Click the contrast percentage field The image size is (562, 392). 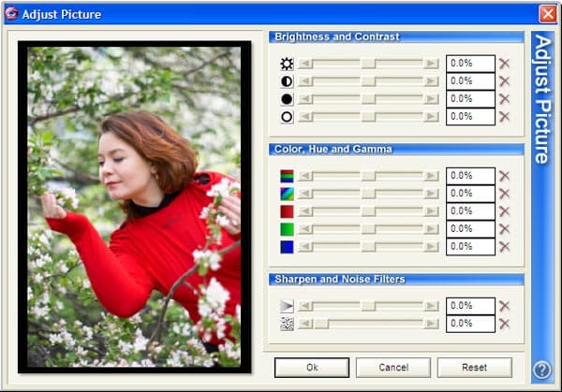coord(470,81)
